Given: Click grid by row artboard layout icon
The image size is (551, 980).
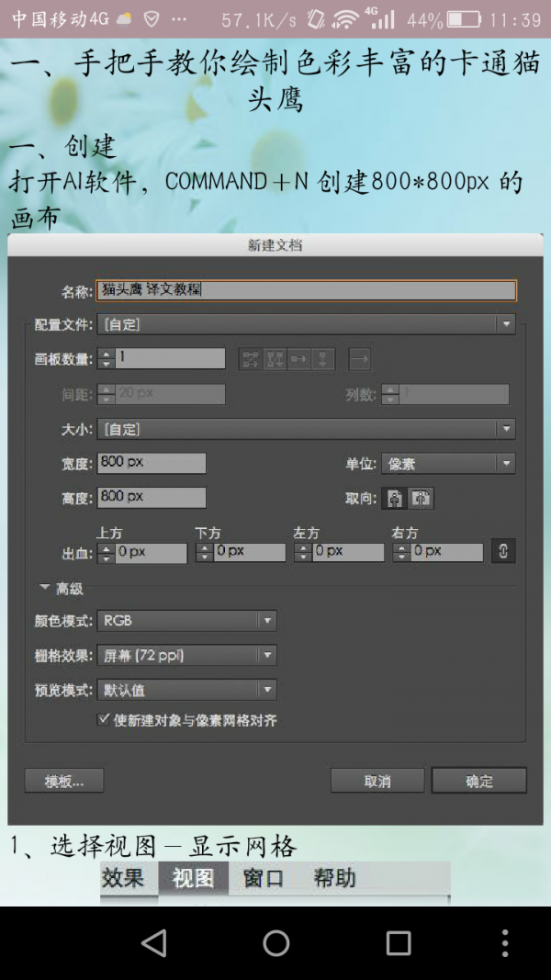Looking at the screenshot, I should 251,359.
